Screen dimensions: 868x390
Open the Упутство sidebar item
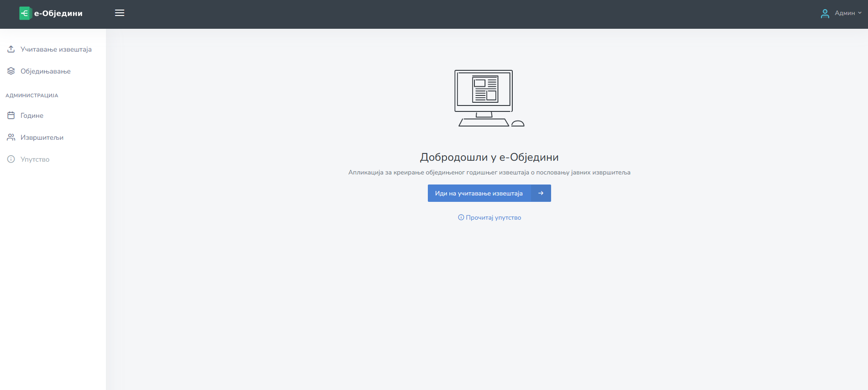[x=35, y=159]
